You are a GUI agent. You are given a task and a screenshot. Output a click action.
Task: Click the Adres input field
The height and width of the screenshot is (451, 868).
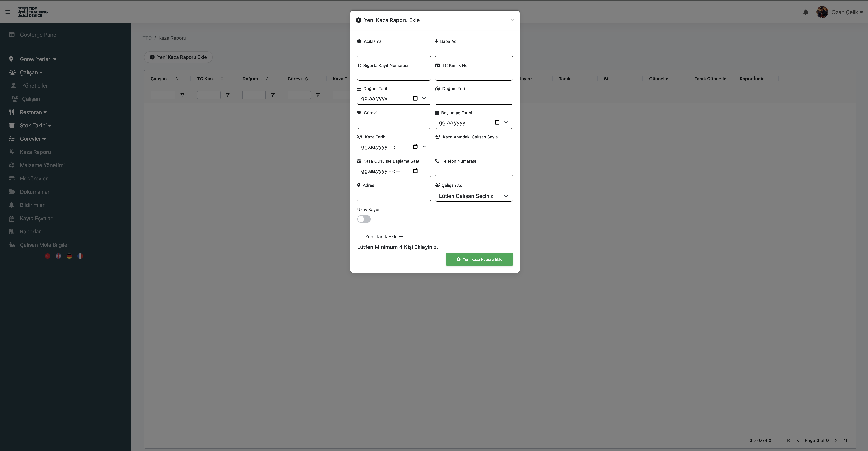[x=394, y=196]
